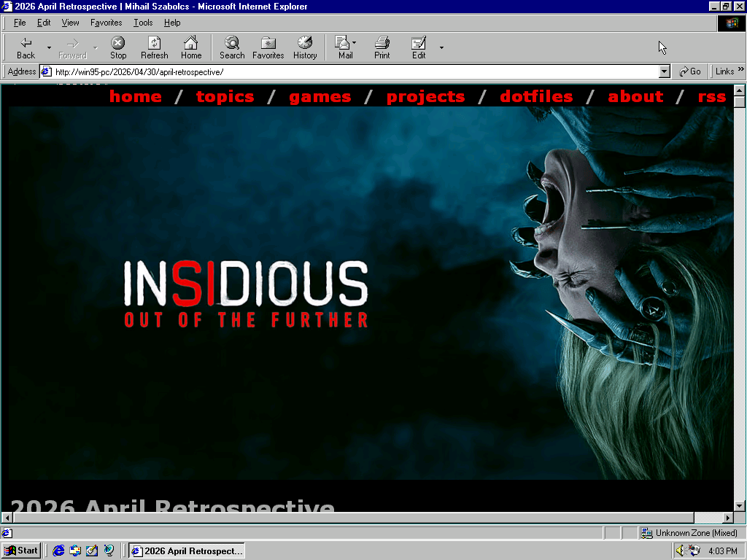The height and width of the screenshot is (560, 747).
Task: Launch Outlook Express from quick launch
Action: click(x=75, y=551)
